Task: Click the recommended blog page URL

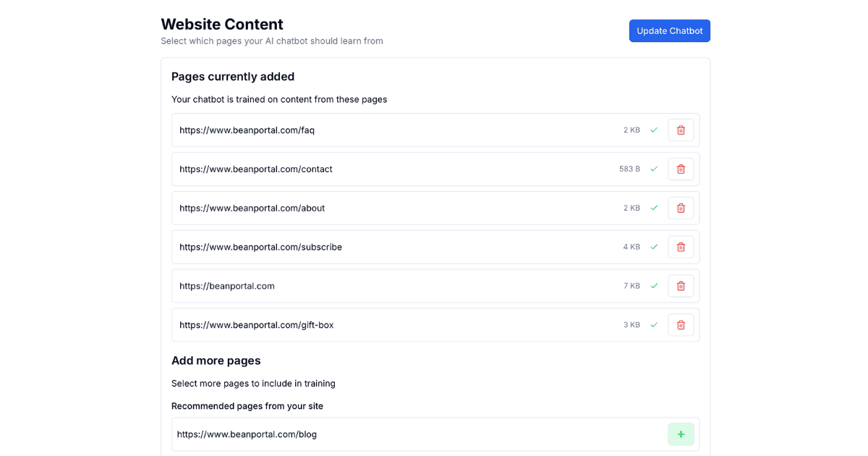Action: [247, 435]
